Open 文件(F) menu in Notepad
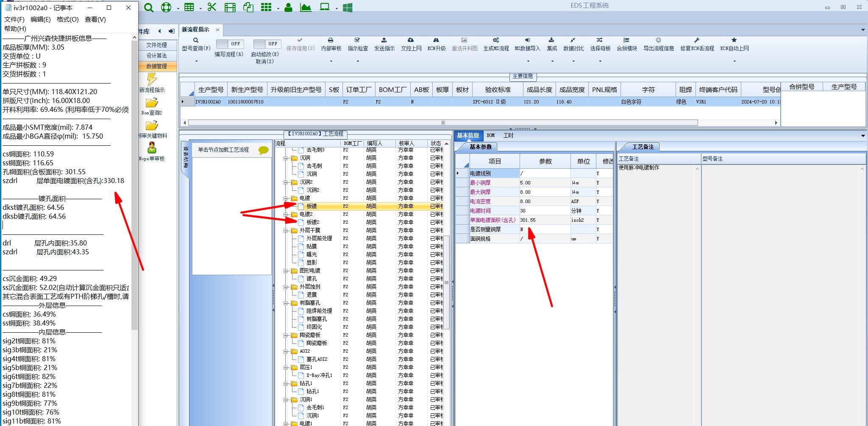 click(14, 19)
